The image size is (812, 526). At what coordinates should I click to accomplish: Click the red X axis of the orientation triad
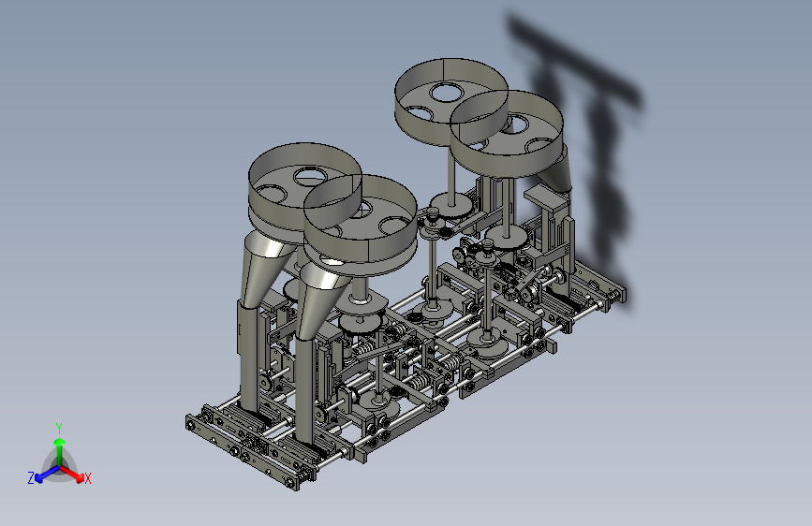73,474
